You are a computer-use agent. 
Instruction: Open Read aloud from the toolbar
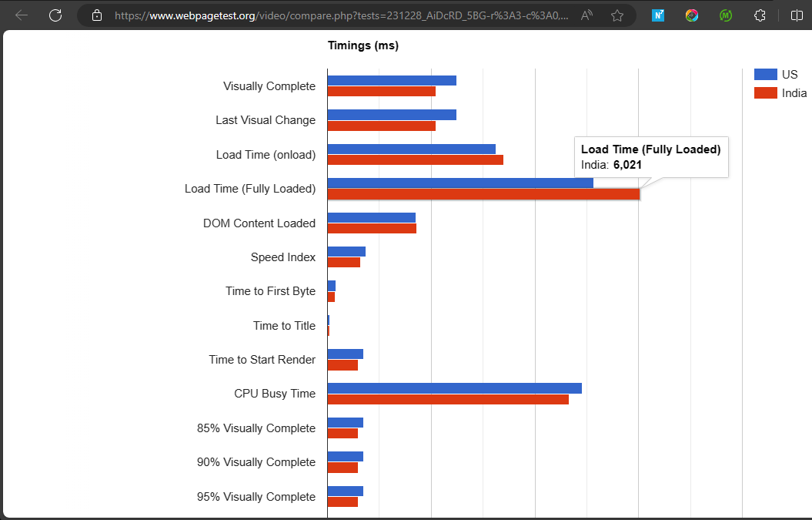tap(586, 15)
